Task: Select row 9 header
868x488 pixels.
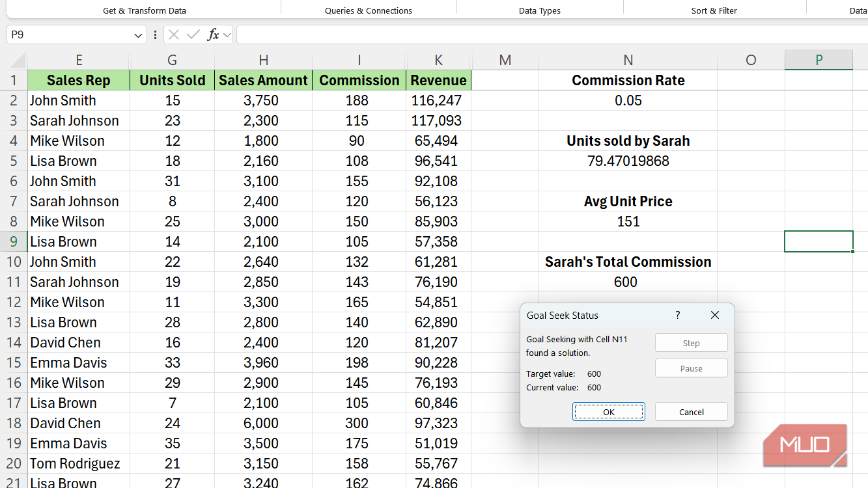Action: pyautogui.click(x=14, y=241)
